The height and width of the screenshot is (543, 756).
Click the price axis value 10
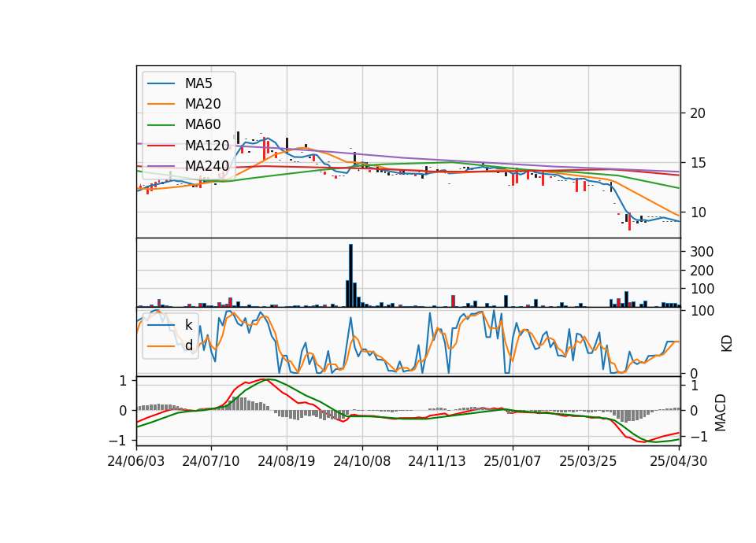tap(698, 212)
